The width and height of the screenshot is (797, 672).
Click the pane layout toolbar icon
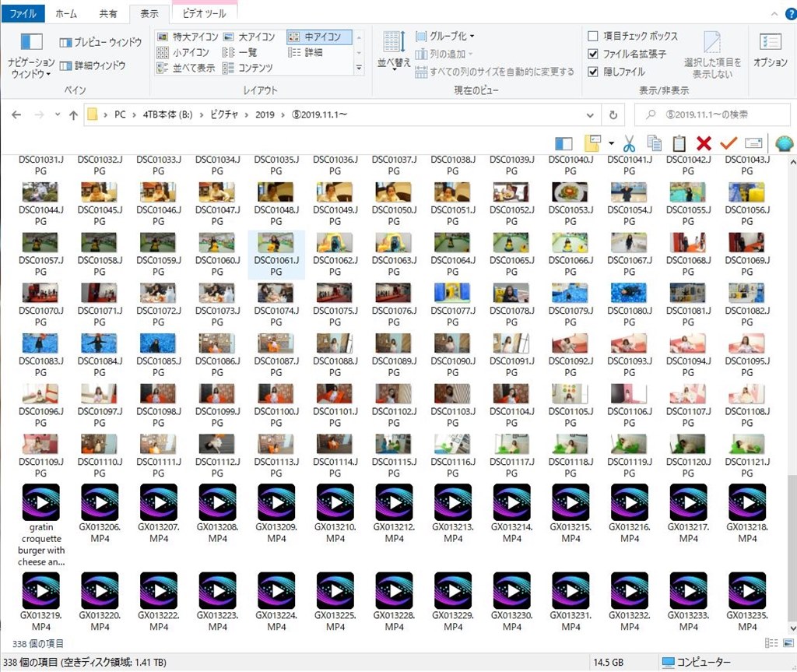pyautogui.click(x=564, y=144)
